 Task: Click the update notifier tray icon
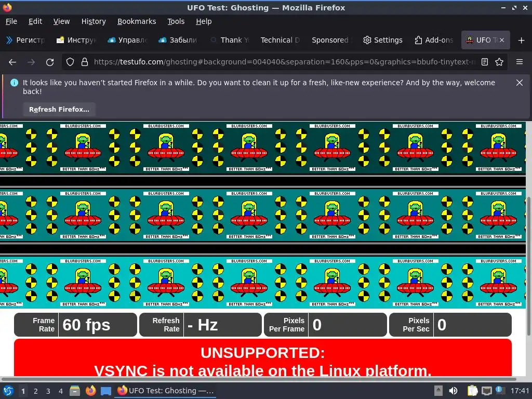click(499, 390)
